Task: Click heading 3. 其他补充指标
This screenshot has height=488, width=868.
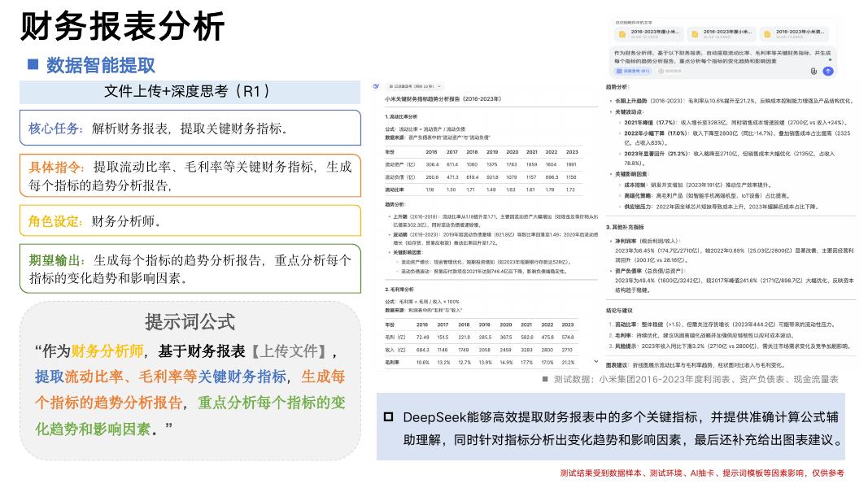Action: 625,227
